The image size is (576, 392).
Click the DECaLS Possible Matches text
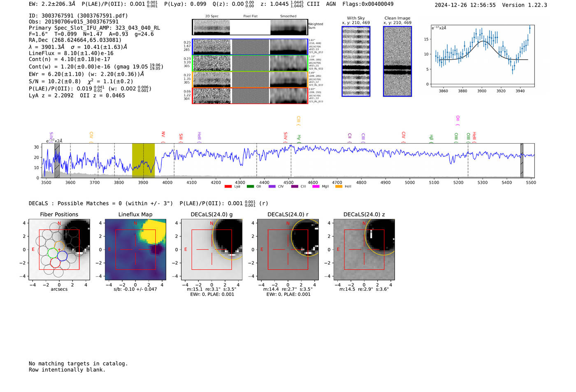(101, 203)
